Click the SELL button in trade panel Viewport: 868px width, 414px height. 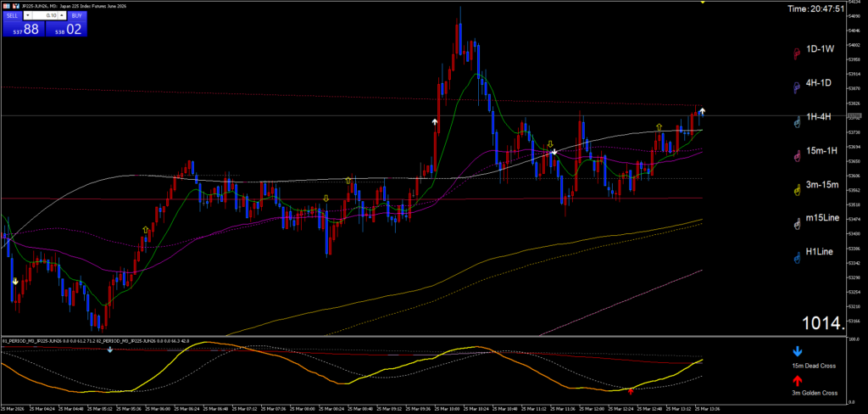point(12,15)
